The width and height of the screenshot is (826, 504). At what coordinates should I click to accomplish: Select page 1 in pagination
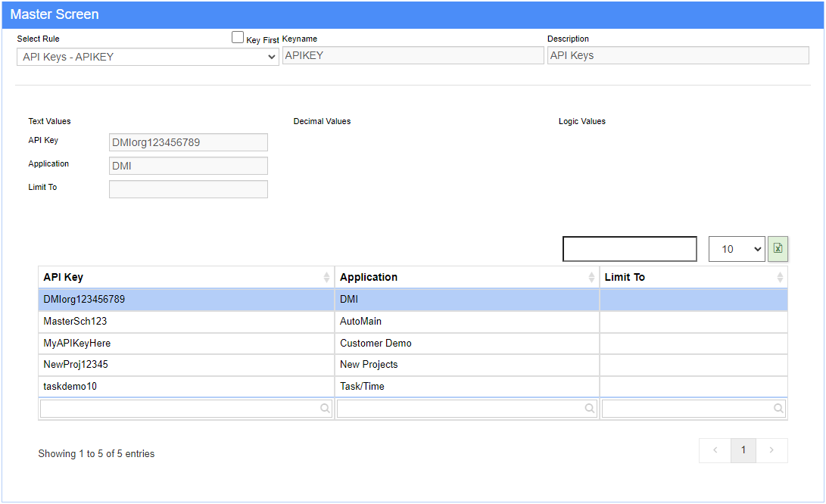coord(743,450)
